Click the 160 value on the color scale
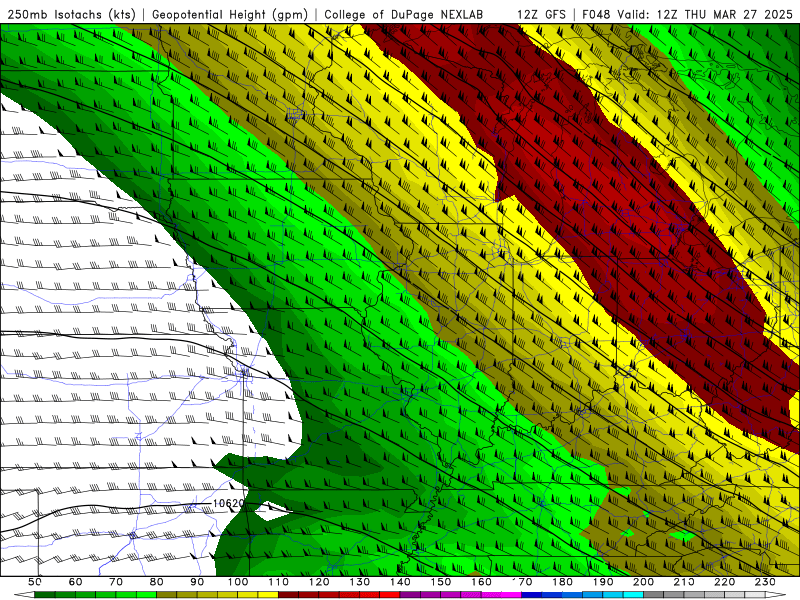The image size is (800, 600). [x=482, y=582]
